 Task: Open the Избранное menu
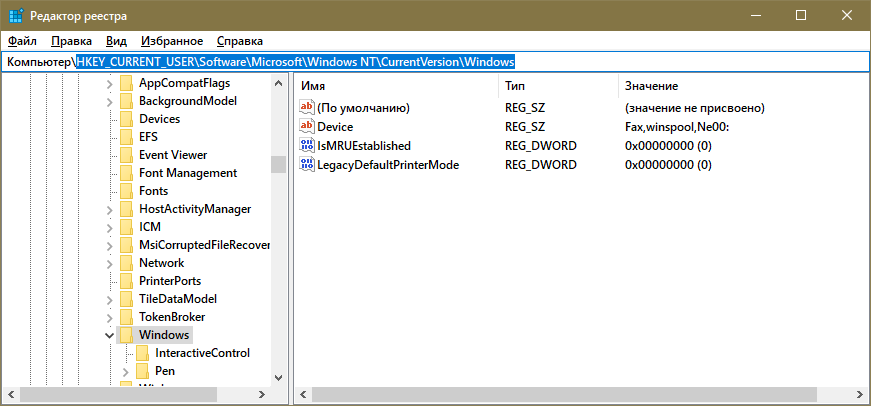[172, 41]
